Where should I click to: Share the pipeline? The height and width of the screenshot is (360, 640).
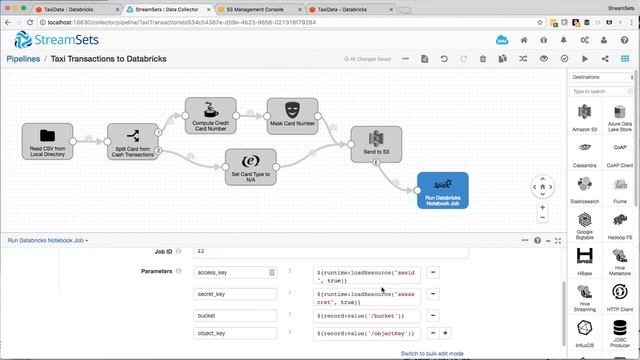[x=605, y=59]
